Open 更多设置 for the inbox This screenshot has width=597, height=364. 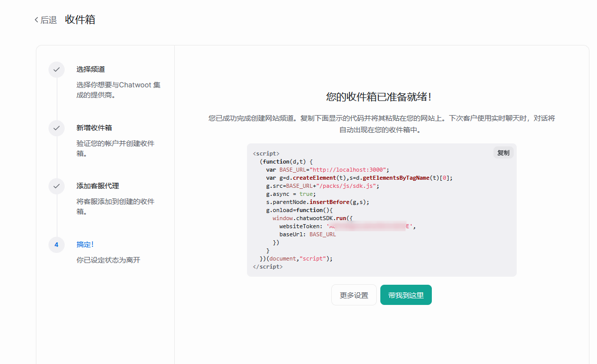pos(354,295)
